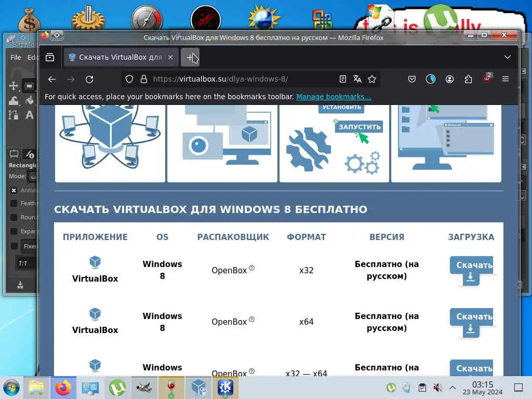This screenshot has height=399, width=532.
Task: Click the 'x64' format cell
Action: (306, 322)
